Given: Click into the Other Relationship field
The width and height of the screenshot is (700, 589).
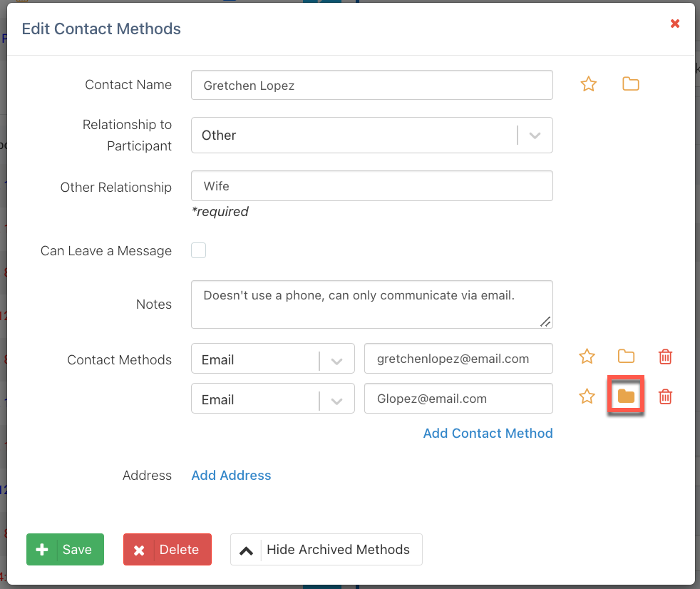Looking at the screenshot, I should click(x=371, y=186).
